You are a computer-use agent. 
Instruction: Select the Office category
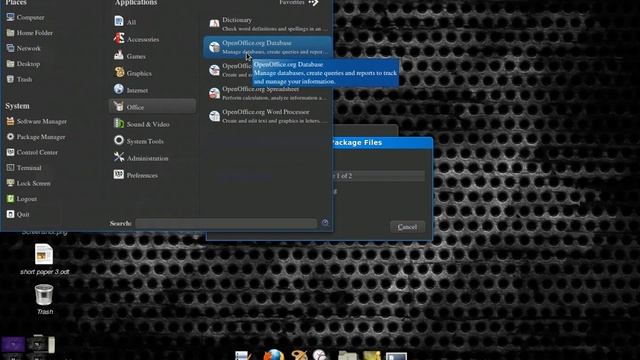coord(153,107)
